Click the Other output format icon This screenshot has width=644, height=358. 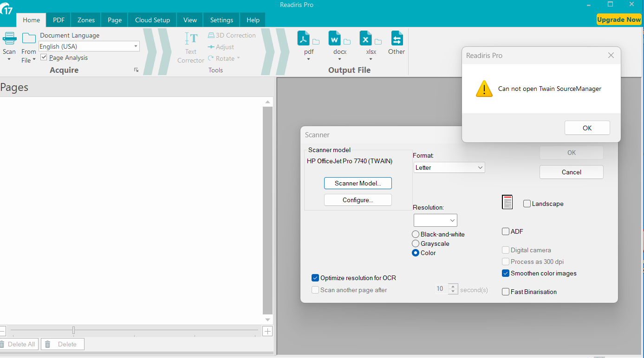tap(397, 39)
